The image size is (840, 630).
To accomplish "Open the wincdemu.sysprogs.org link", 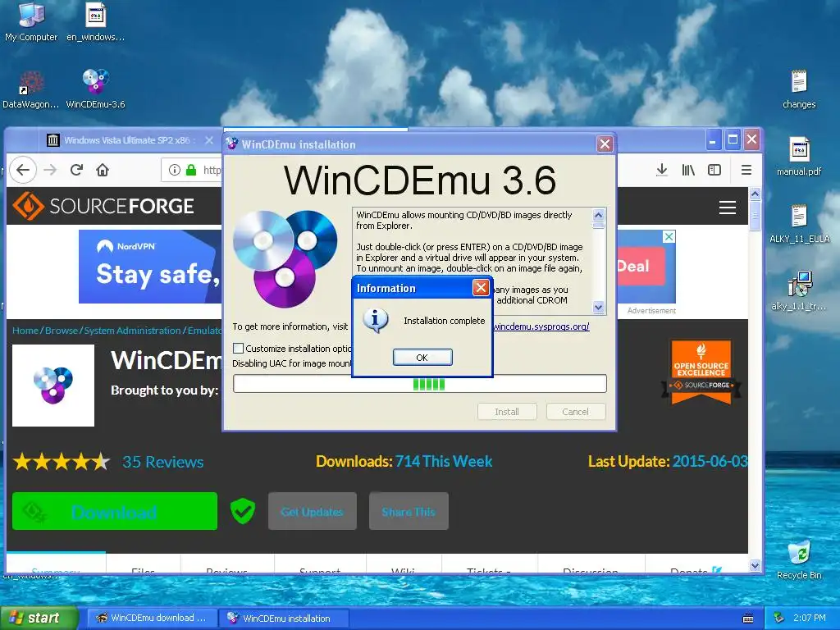I will (x=541, y=326).
